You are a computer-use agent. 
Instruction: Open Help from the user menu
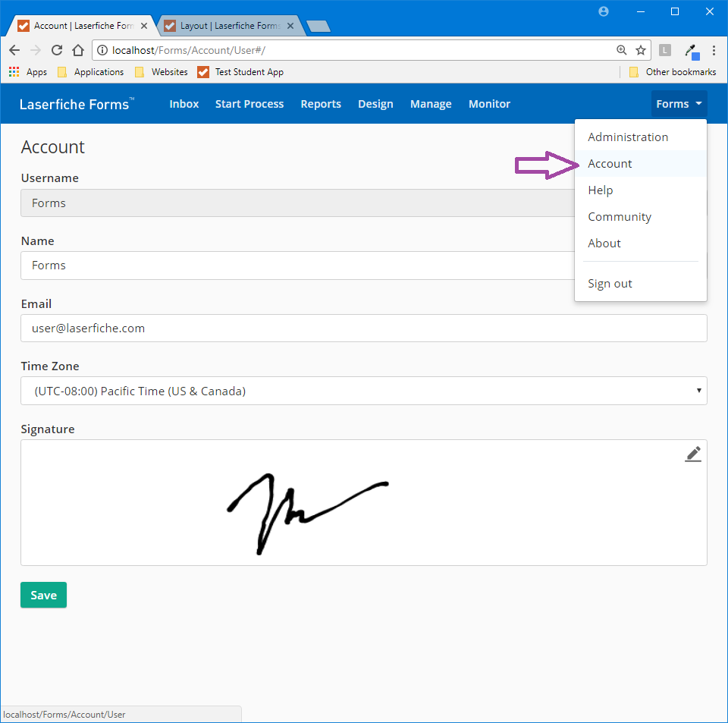click(x=641, y=190)
